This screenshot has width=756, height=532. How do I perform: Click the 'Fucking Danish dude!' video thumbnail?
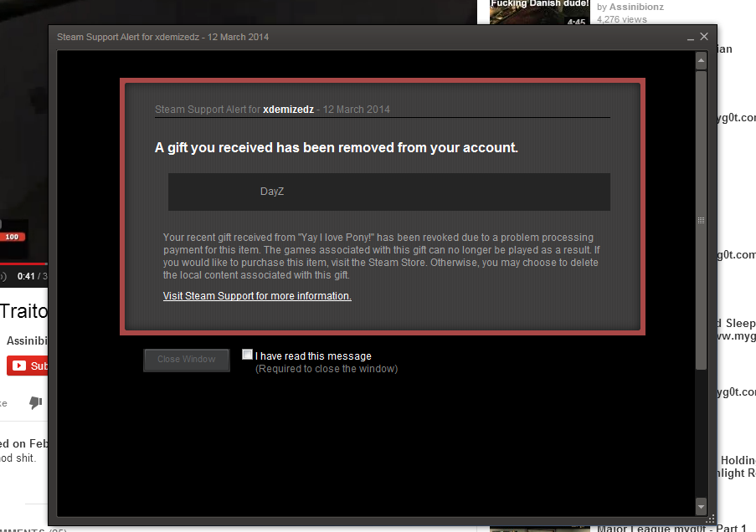[x=539, y=12]
